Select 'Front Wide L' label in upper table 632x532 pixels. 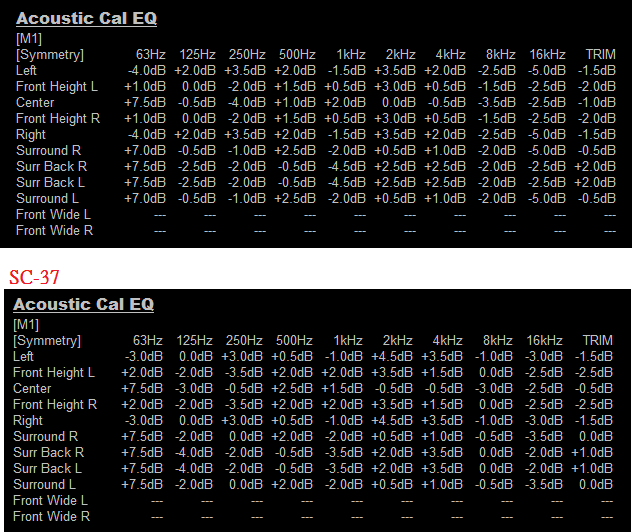click(x=53, y=215)
